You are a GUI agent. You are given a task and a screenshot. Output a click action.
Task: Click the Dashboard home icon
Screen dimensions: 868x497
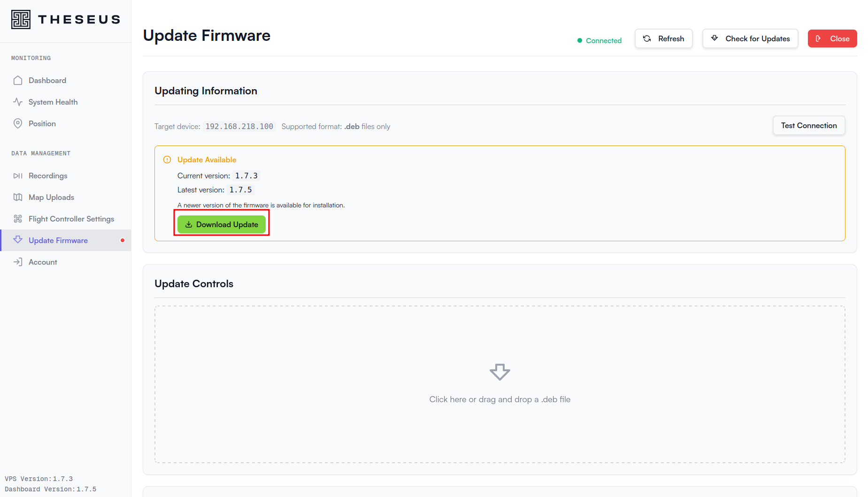click(x=18, y=80)
